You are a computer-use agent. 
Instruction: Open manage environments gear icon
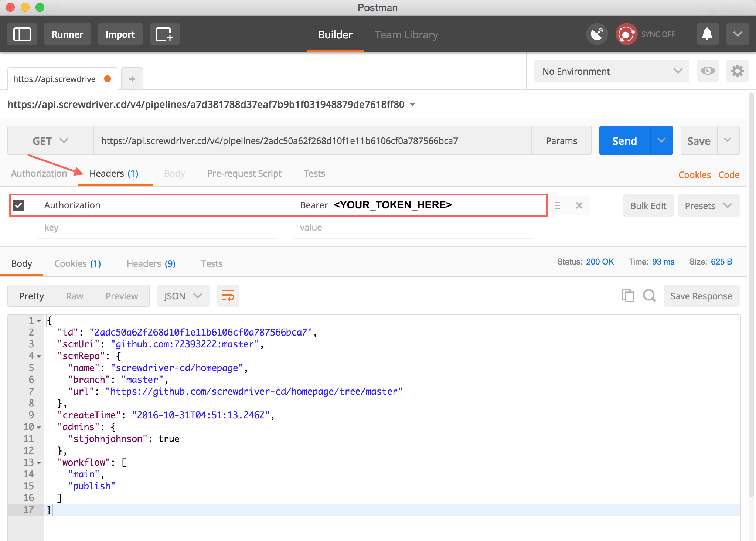tap(737, 71)
